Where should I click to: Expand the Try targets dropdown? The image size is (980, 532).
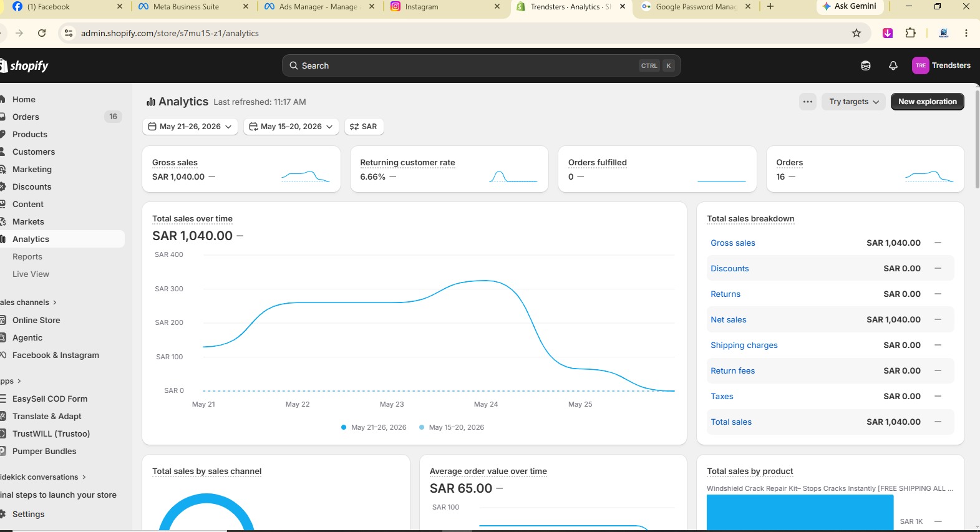coord(854,102)
